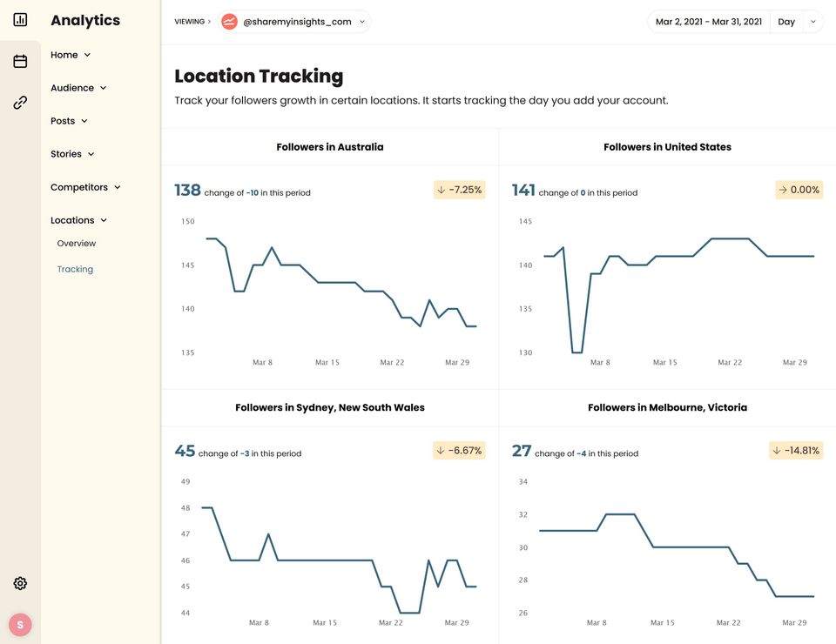Open settings gear icon
Image resolution: width=836 pixels, height=644 pixels.
click(20, 583)
